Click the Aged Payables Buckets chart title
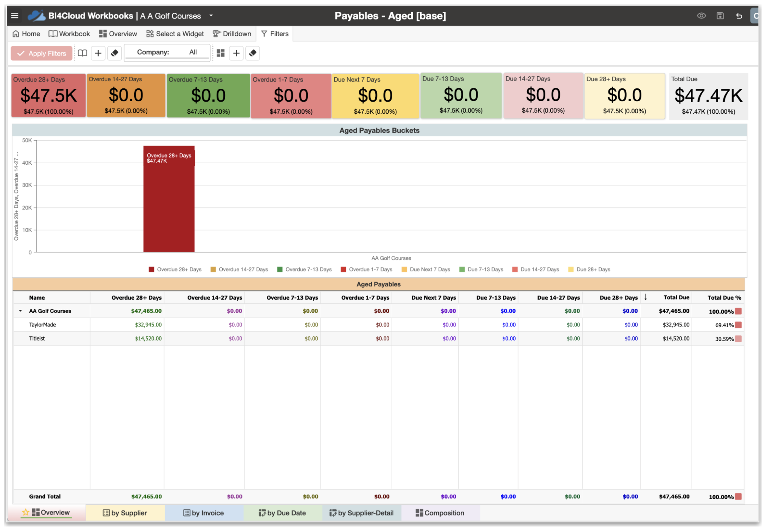 point(379,130)
